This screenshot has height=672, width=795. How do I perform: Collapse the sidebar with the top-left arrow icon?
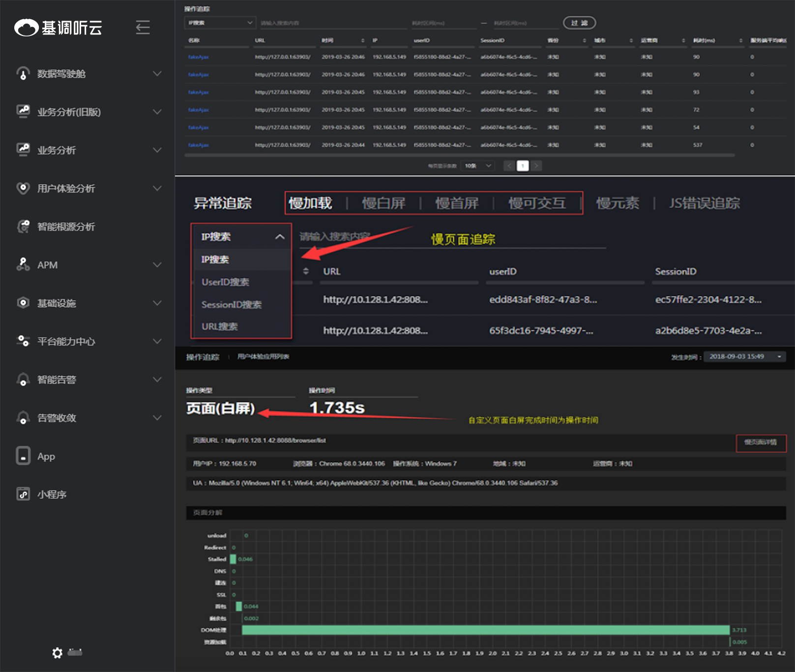pos(143,28)
